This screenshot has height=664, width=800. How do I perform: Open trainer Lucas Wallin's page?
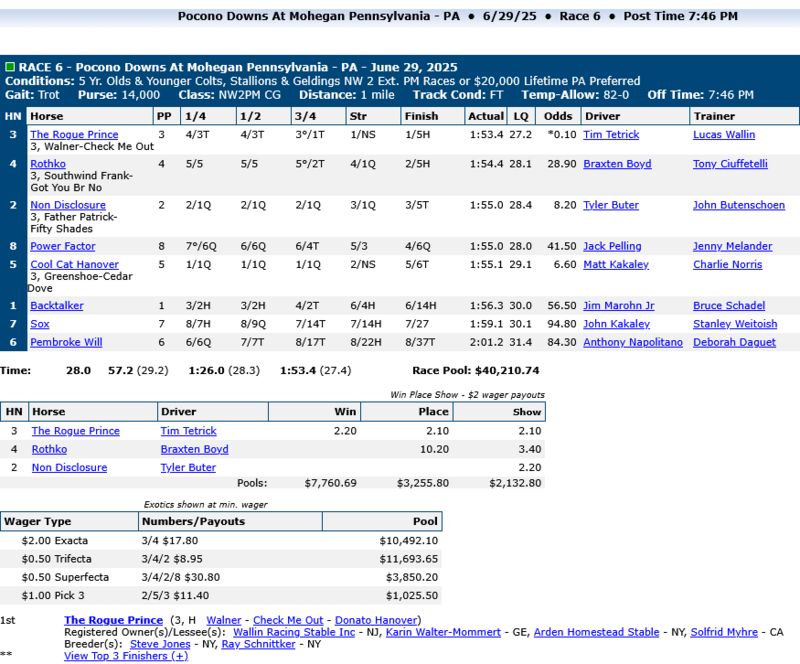coord(724,135)
